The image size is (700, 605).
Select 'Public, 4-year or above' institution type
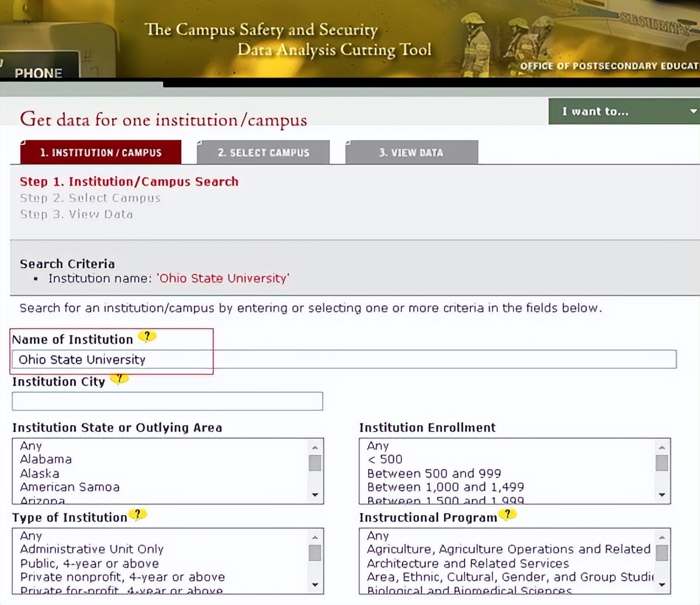pyautogui.click(x=89, y=564)
